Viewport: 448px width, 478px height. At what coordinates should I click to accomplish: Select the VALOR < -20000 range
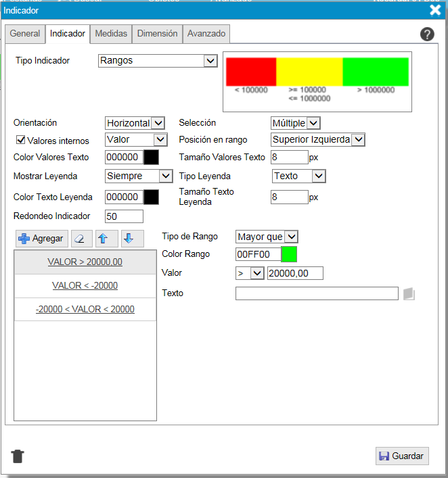85,285
